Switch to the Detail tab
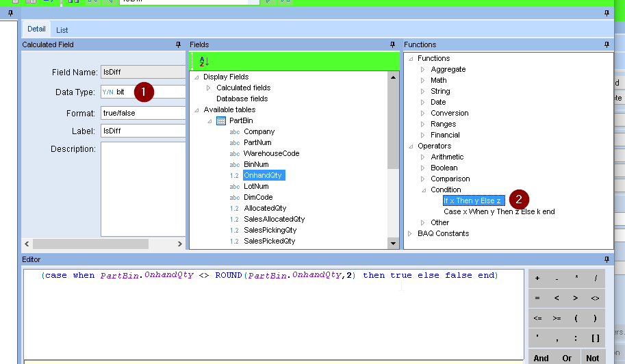Screen dimensions: 625x364 pyautogui.click(x=36, y=29)
